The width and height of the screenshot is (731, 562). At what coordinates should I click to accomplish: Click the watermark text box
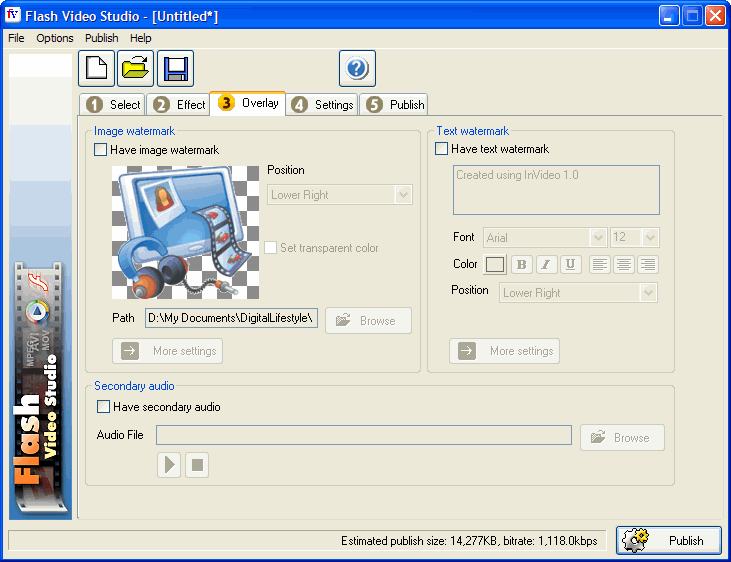[x=556, y=190]
